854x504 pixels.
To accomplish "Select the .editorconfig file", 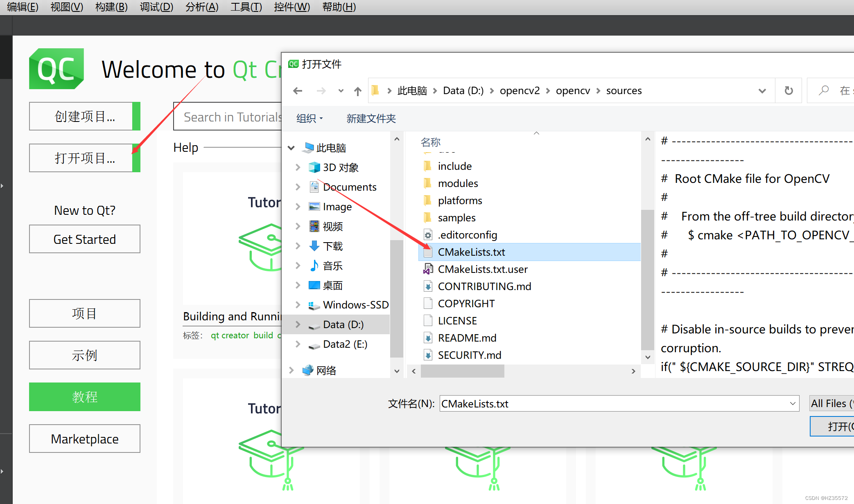I will pos(467,235).
